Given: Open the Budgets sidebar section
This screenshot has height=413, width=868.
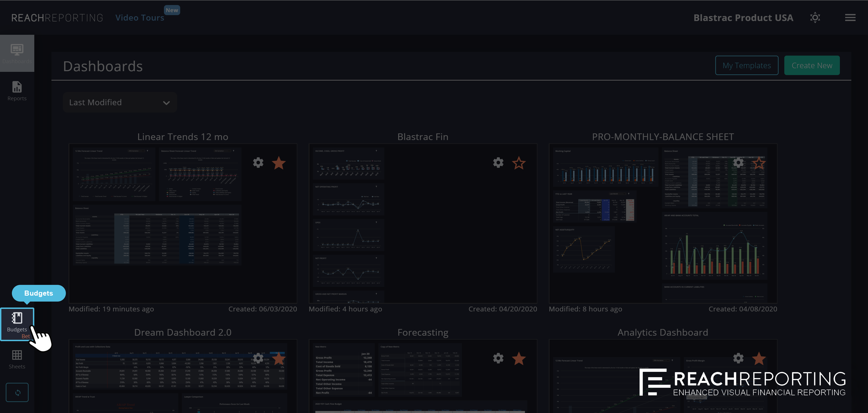Looking at the screenshot, I should (x=17, y=324).
